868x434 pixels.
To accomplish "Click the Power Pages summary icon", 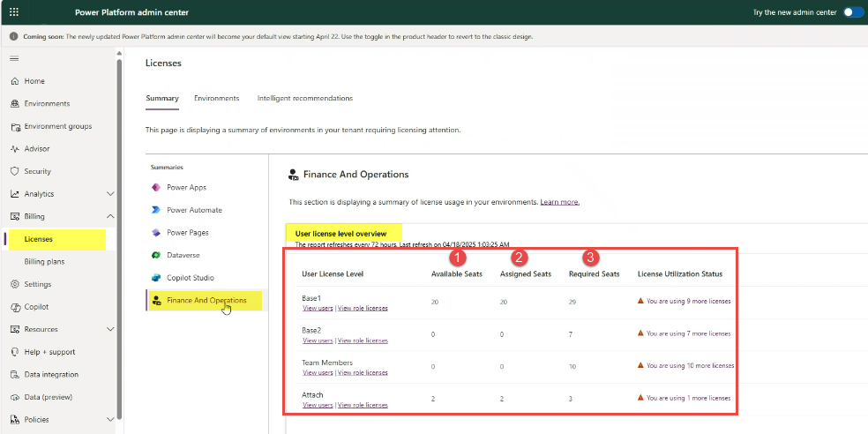I will click(156, 233).
